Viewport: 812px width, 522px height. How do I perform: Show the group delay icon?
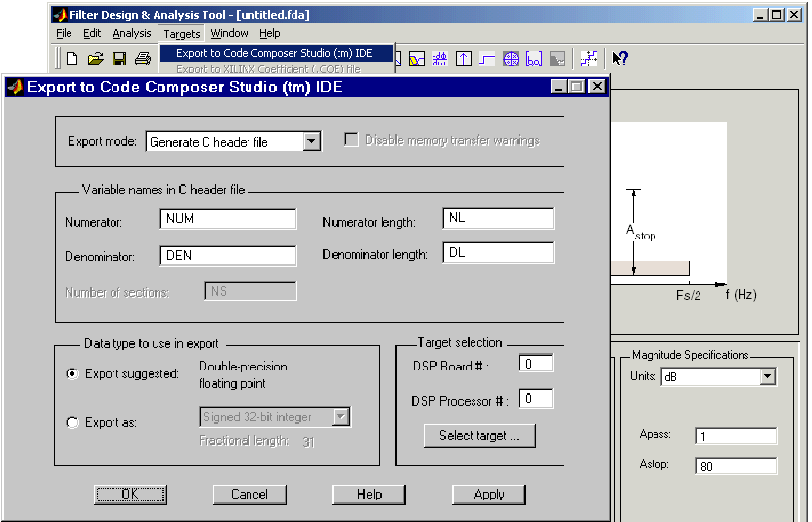tap(439, 59)
